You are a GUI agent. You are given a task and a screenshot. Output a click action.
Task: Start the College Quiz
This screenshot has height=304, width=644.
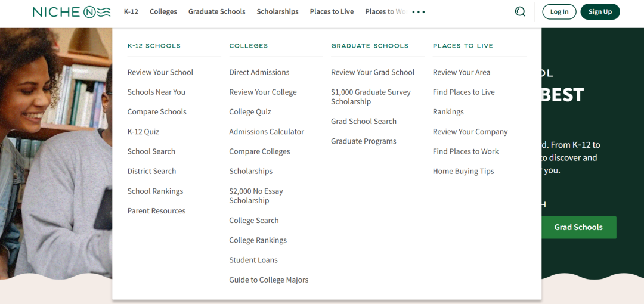point(250,111)
